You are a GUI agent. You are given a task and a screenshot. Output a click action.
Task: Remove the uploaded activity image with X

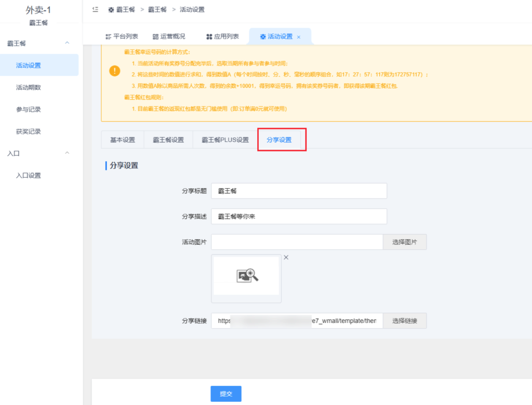(x=286, y=257)
